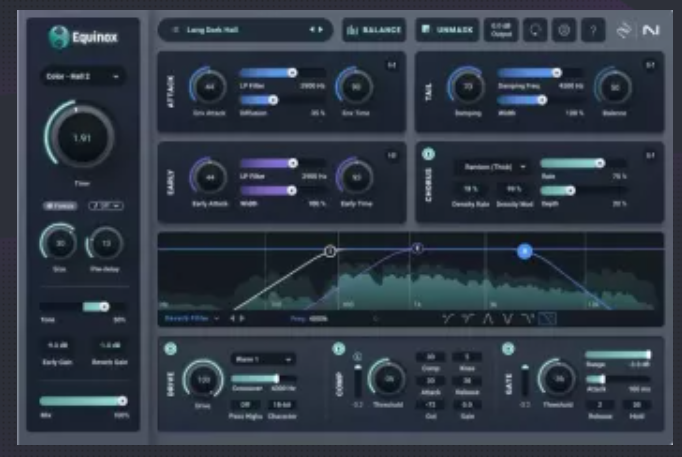The height and width of the screenshot is (457, 682).
Task: Select the notch filter shape icon
Action: point(507,319)
